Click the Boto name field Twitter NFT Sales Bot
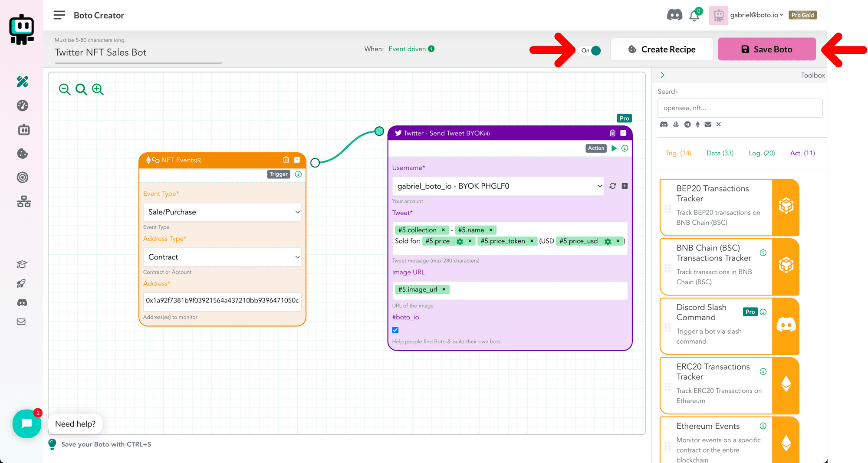Screen dimensions: 868x463 pyautogui.click(x=138, y=53)
